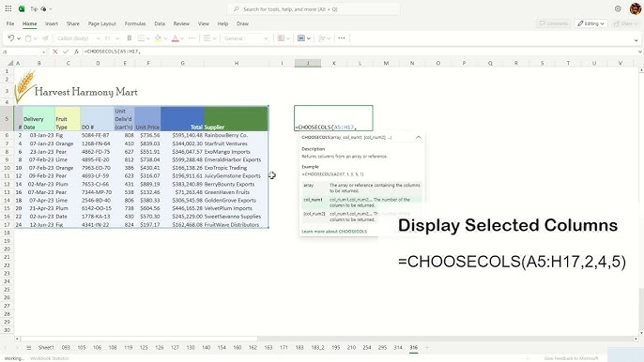Confirm formula with the checkmark icon

pos(66,52)
